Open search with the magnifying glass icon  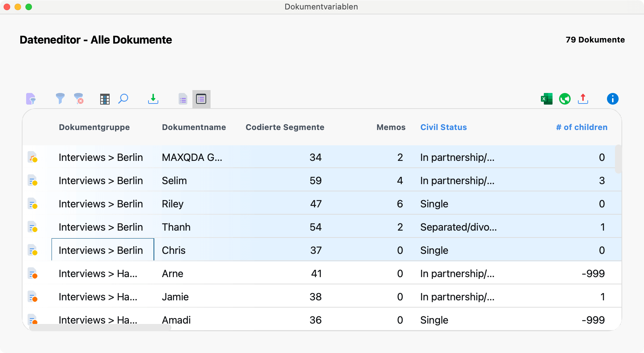[x=123, y=99]
